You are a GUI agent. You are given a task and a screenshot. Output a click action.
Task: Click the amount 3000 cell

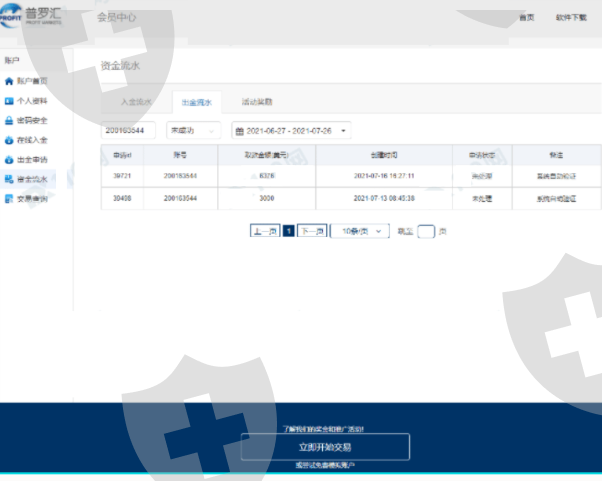click(266, 198)
